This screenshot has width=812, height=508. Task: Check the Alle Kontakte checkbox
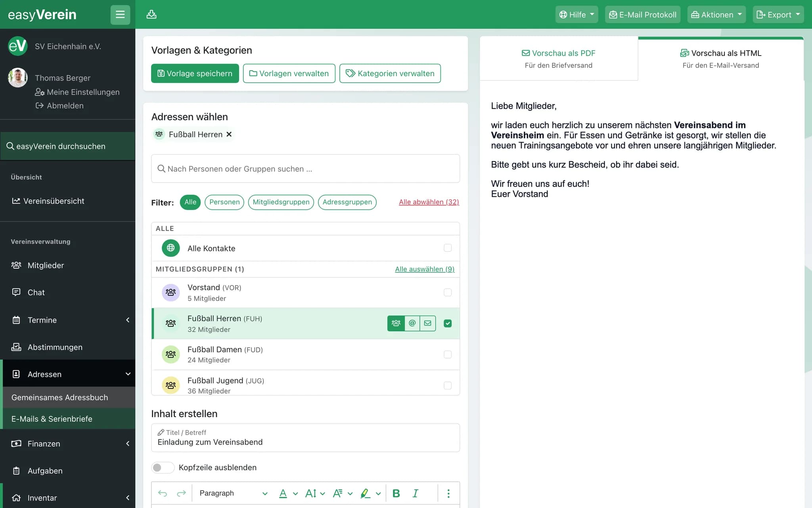[x=448, y=248]
